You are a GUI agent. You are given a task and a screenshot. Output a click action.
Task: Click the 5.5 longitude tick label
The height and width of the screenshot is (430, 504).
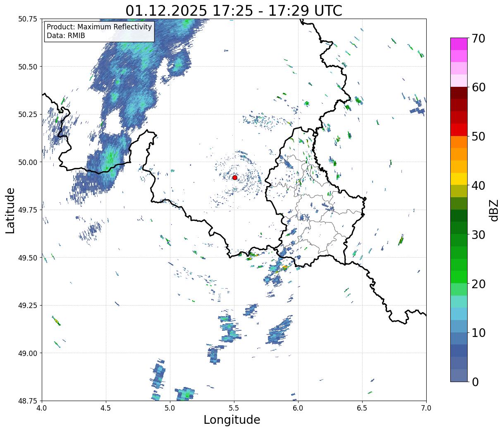coord(234,408)
